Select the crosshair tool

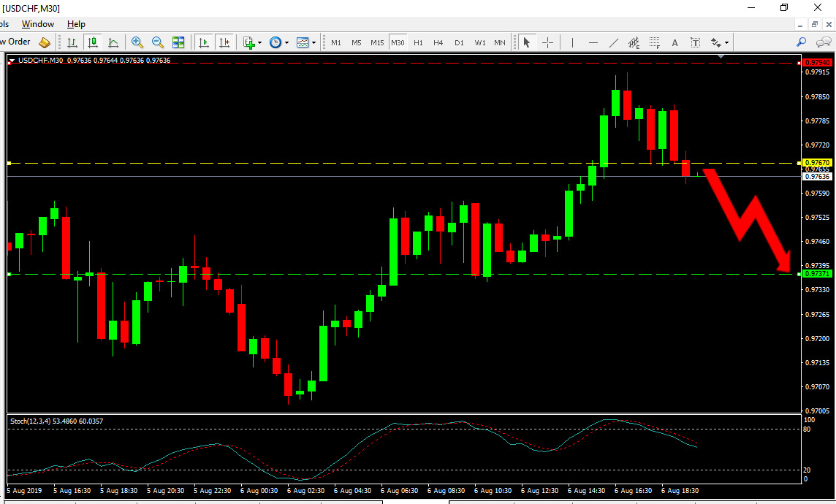click(x=547, y=42)
